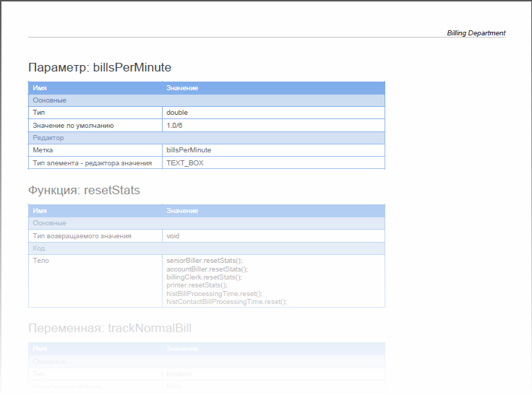The image size is (532, 395).
Task: Select the line billingClerk.resetStats();
Action: 204,277
